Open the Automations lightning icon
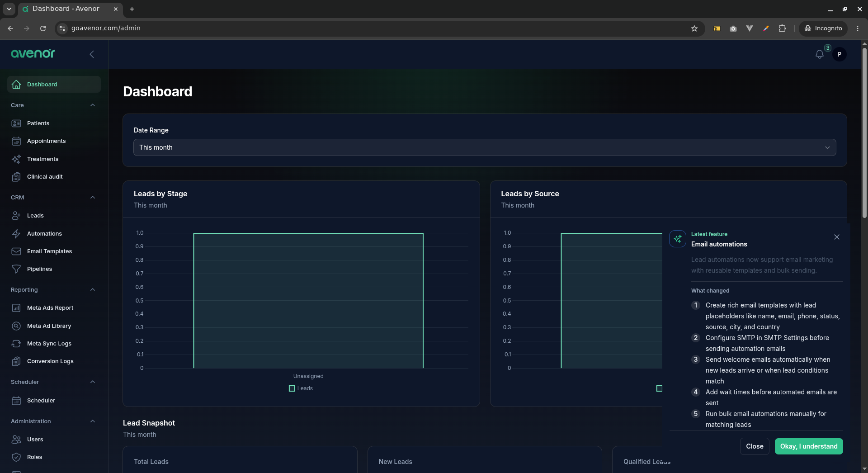This screenshot has height=473, width=868. 16,234
